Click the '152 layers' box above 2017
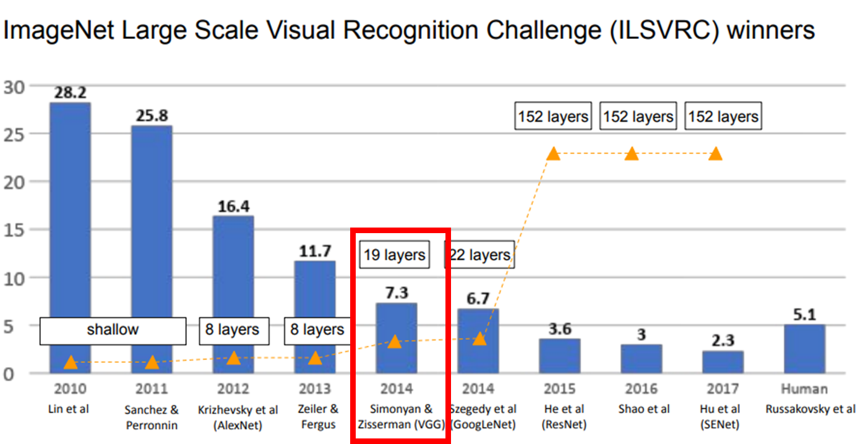The height and width of the screenshot is (444, 868). [x=723, y=116]
